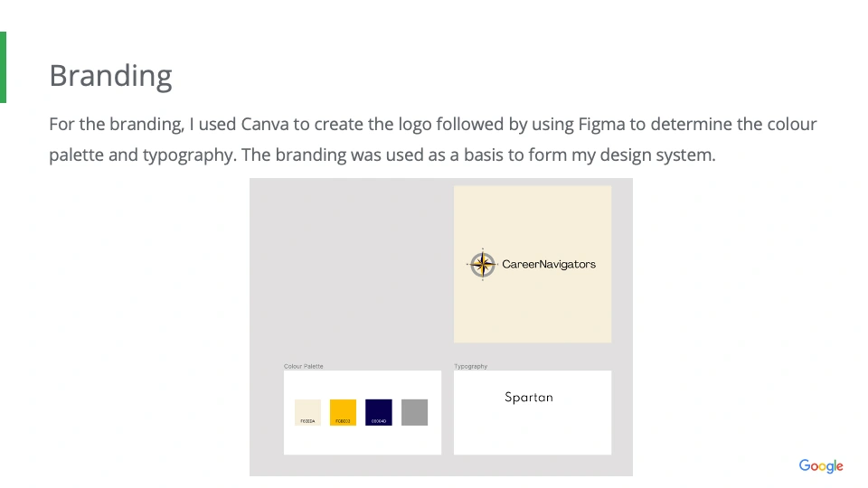Click the Typography frame label
Screen dimensions: 868x488
click(470, 366)
